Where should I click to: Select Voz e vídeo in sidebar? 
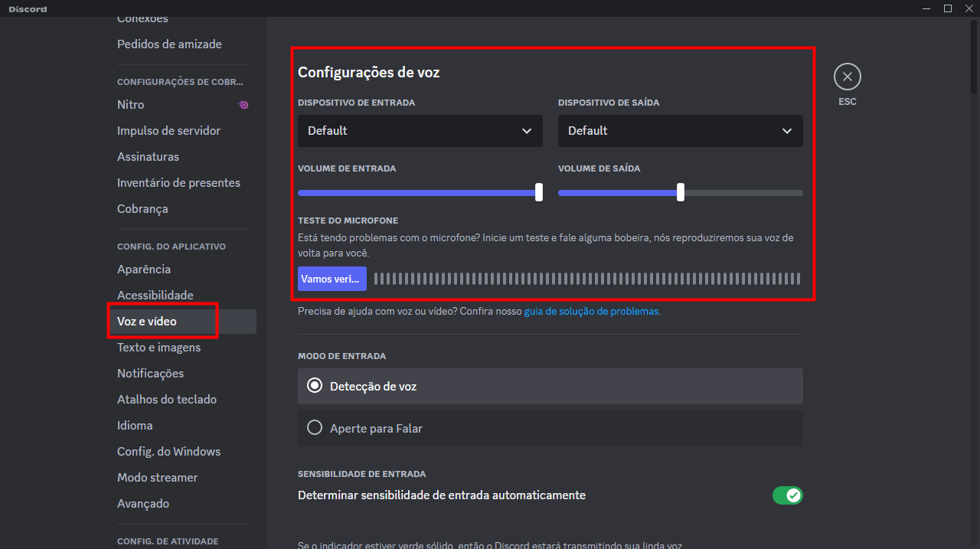[x=182, y=322]
